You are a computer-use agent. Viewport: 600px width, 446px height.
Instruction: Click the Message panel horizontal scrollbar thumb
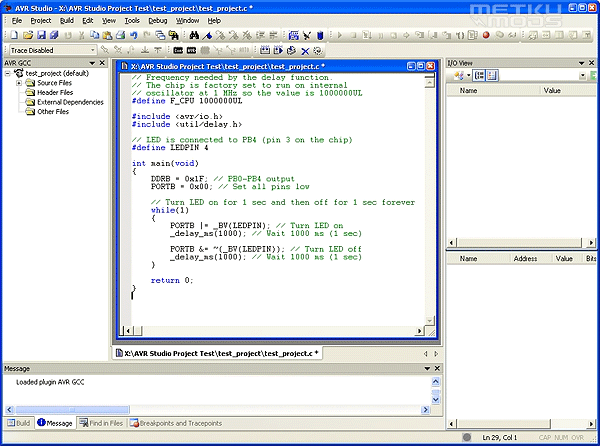(x=72, y=410)
